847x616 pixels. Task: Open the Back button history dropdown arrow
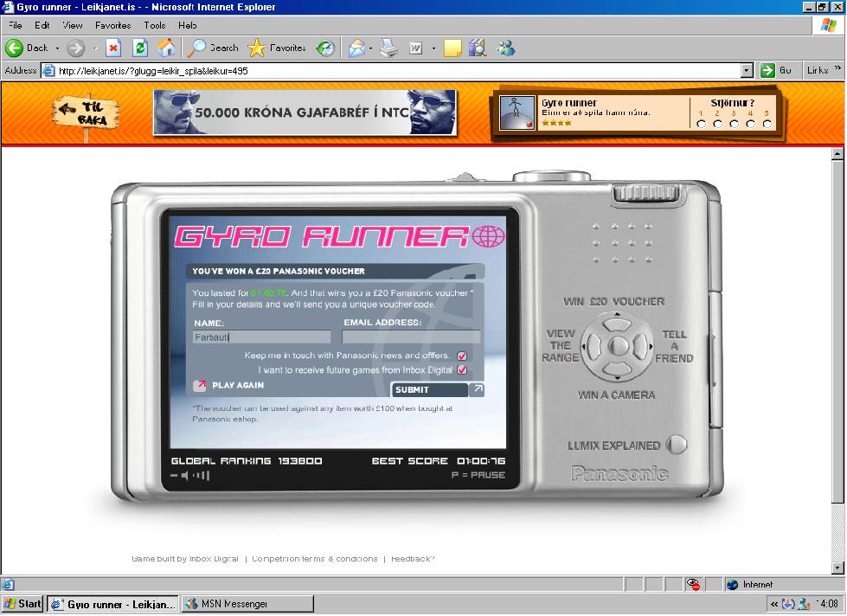pyautogui.click(x=57, y=48)
